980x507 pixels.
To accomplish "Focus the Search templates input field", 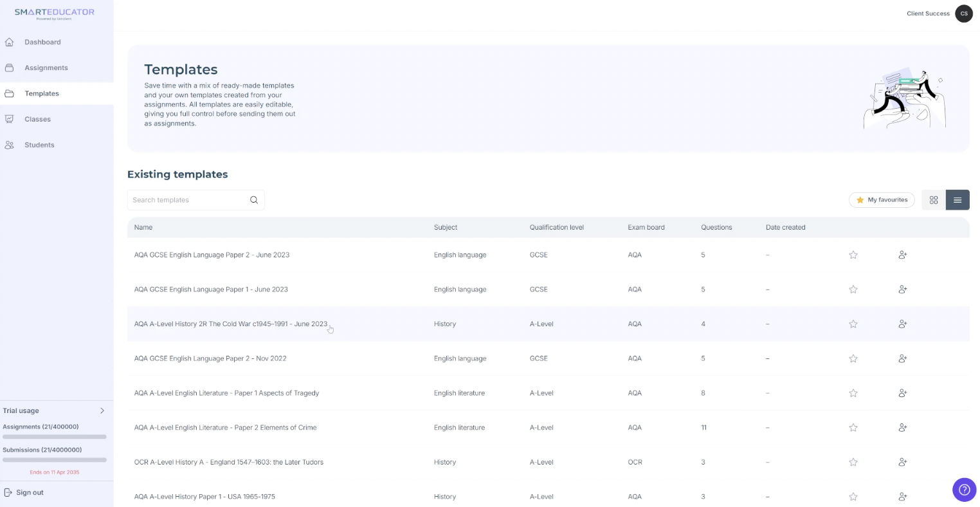I will pos(186,200).
